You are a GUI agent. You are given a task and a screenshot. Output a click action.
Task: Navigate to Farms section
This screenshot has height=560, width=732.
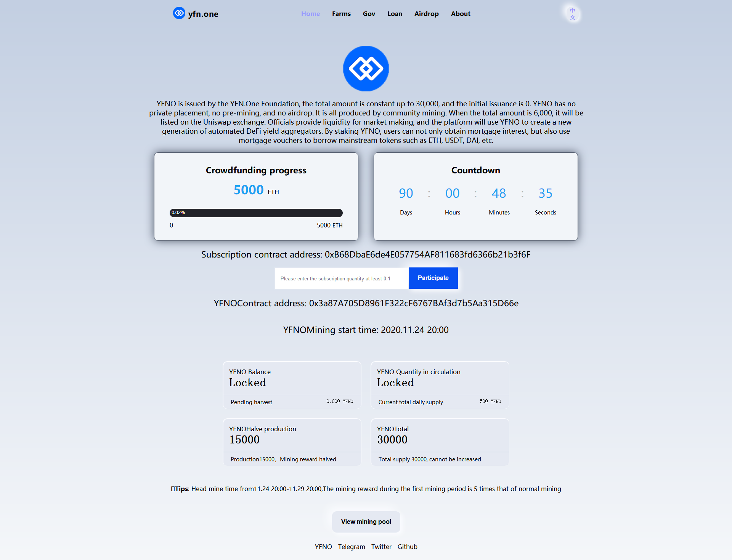(341, 14)
